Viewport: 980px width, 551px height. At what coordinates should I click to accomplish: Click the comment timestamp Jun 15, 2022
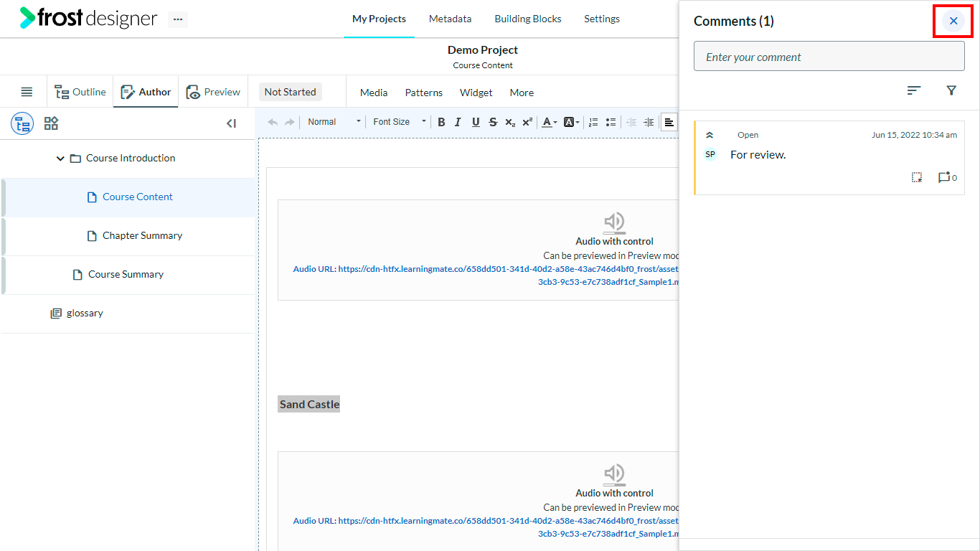click(914, 135)
